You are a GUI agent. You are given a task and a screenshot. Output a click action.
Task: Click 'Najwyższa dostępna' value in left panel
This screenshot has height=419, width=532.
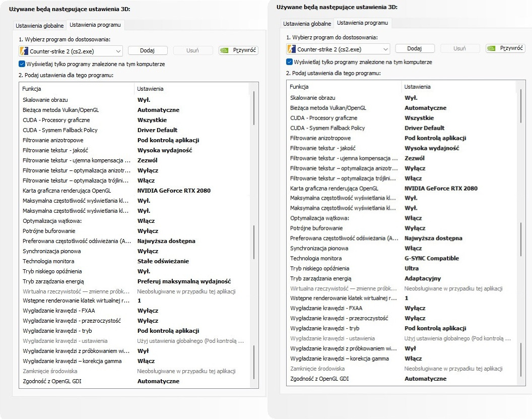click(x=166, y=241)
